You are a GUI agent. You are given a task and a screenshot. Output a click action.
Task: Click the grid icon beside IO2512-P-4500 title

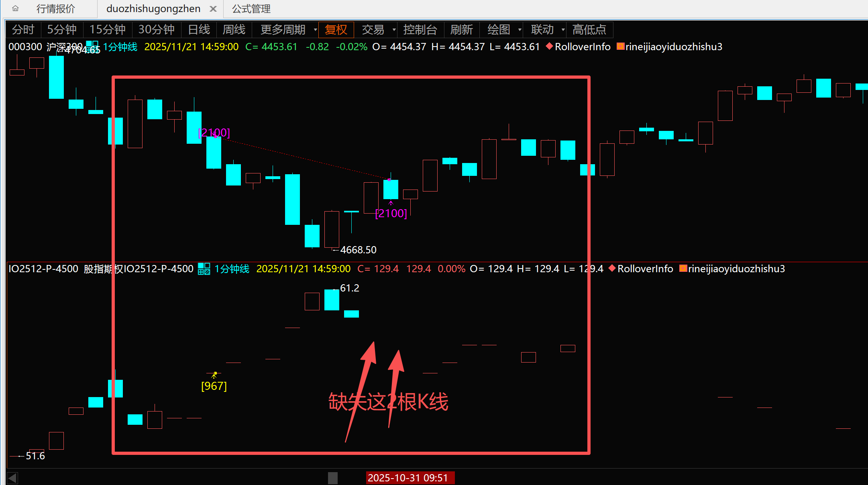[204, 269]
